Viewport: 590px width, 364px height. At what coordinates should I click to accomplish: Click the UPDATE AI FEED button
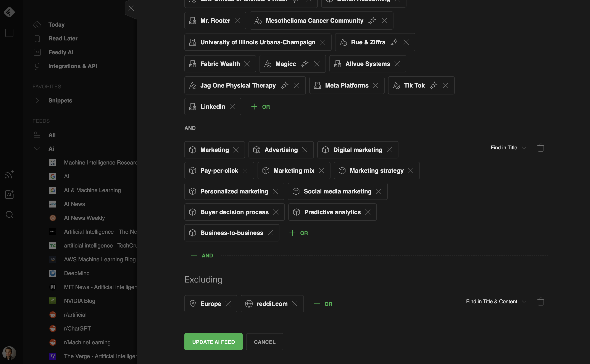pyautogui.click(x=213, y=342)
